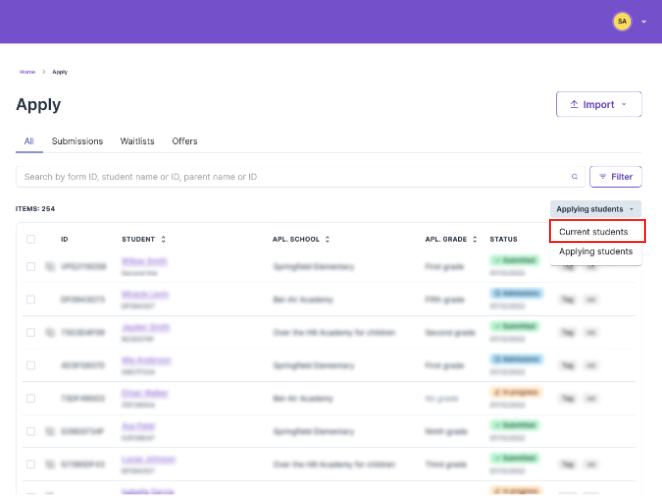
Task: Switch to the Submissions tab
Action: (77, 142)
